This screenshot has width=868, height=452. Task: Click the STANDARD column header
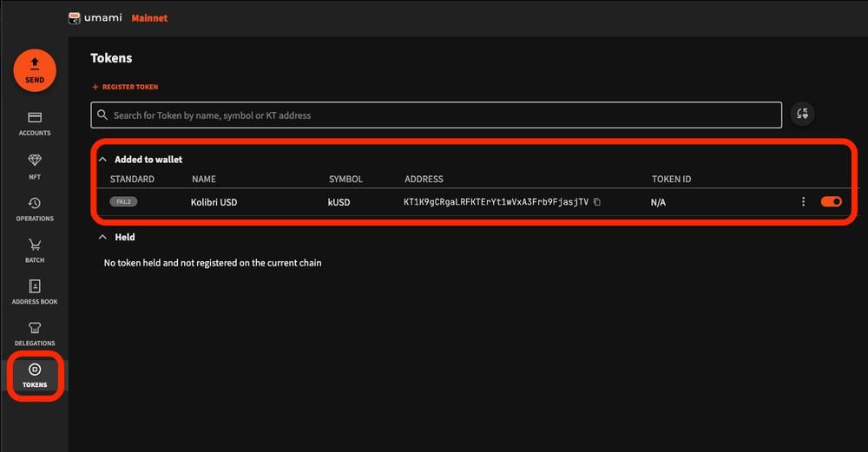(132, 180)
